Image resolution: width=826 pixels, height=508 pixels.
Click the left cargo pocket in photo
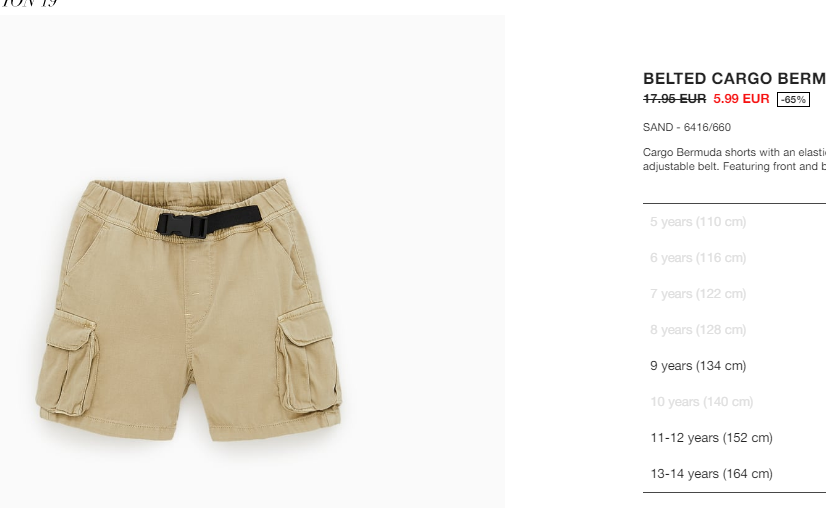coord(68,363)
